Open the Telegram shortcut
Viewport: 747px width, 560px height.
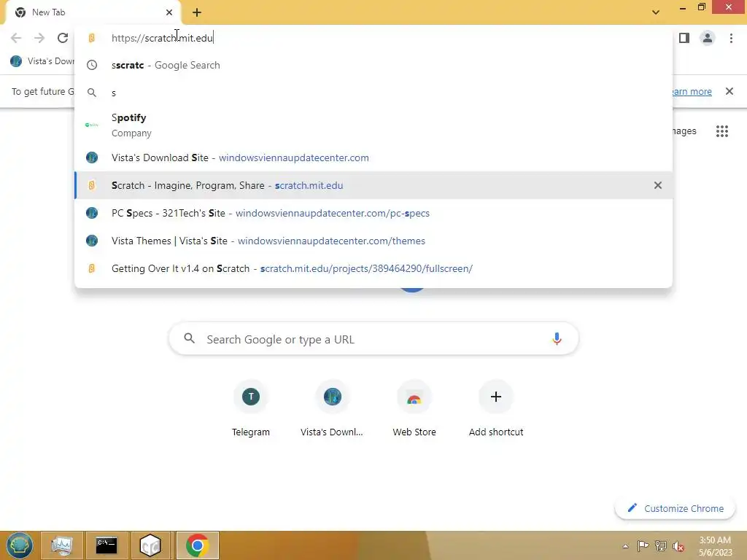point(251,408)
